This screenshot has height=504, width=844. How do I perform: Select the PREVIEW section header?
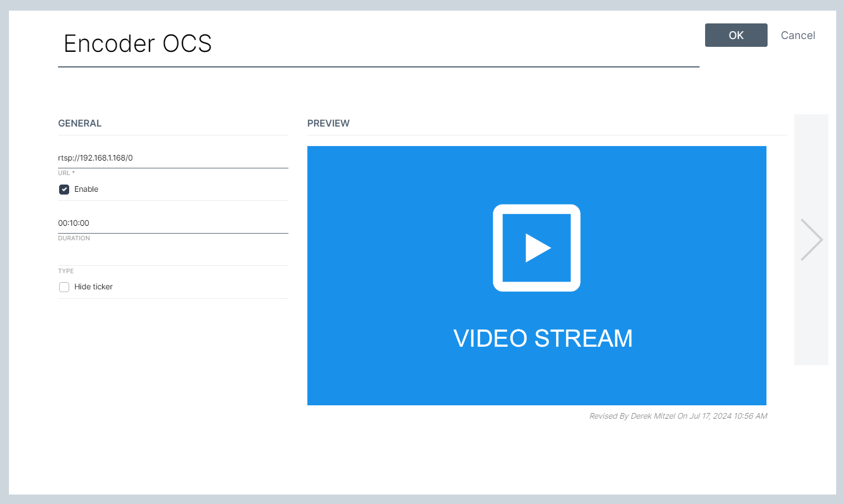click(328, 123)
